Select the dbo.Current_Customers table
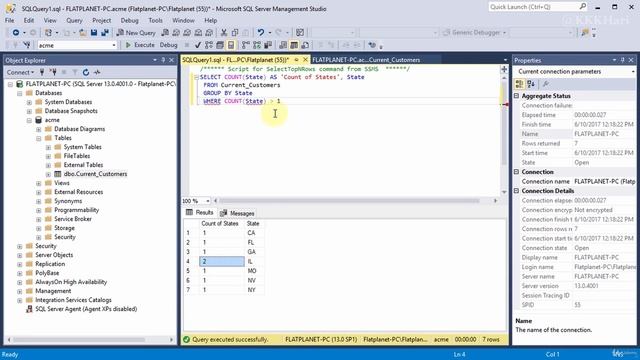This screenshot has width=640, height=360. pyautogui.click(x=95, y=174)
